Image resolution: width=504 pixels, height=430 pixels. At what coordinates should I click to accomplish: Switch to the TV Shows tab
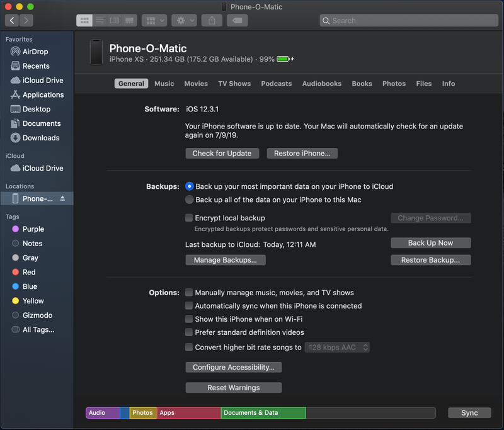(234, 84)
